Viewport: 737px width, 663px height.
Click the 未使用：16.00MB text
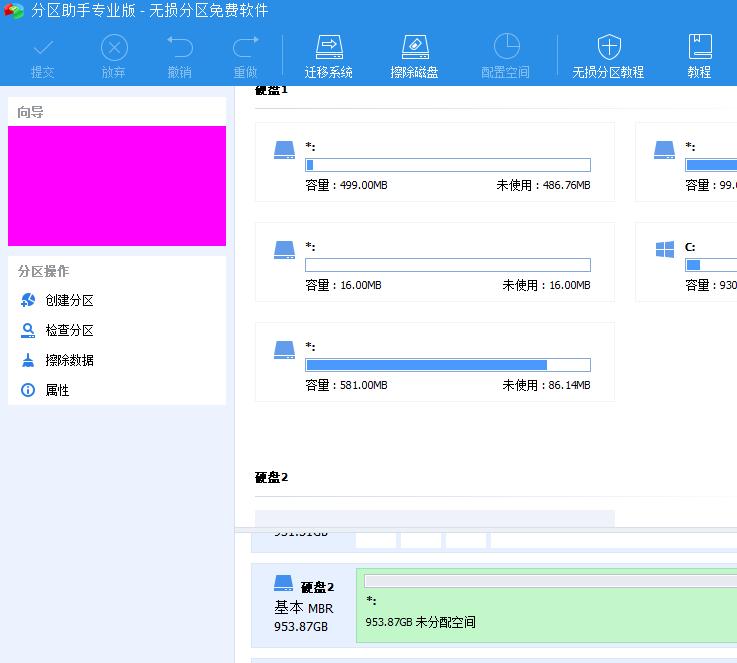pyautogui.click(x=546, y=285)
